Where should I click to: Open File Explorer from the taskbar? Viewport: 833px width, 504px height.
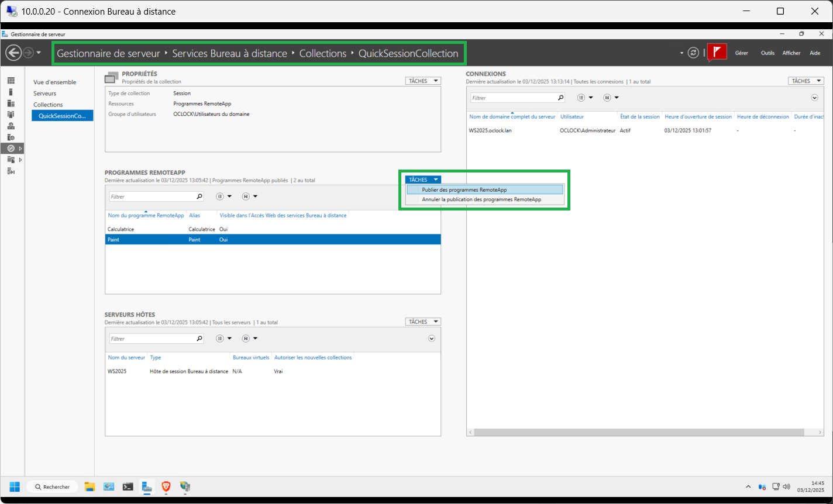(x=90, y=486)
